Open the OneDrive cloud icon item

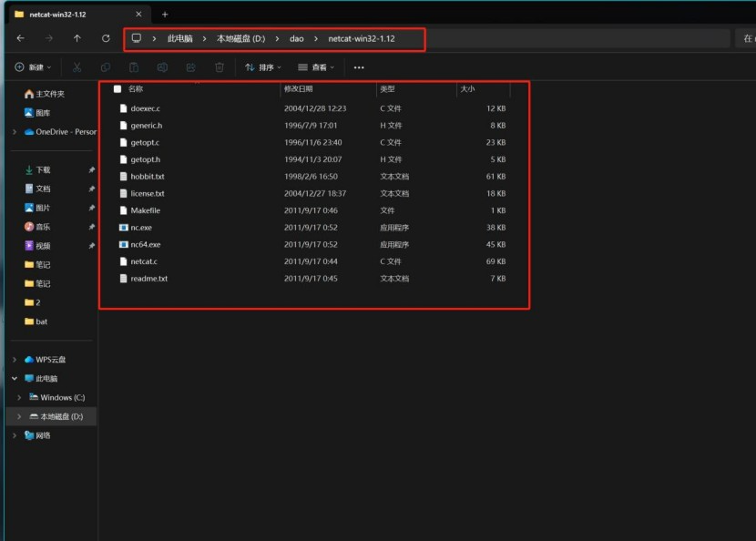pos(29,132)
